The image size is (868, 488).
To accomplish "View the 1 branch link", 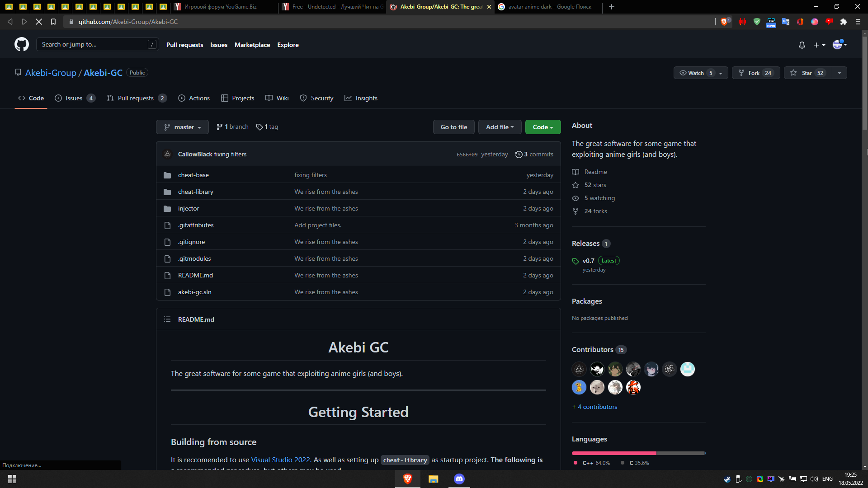I will [232, 127].
